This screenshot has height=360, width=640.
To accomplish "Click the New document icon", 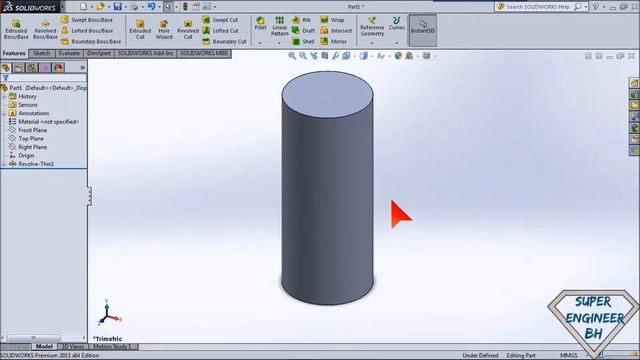I will click(x=83, y=7).
